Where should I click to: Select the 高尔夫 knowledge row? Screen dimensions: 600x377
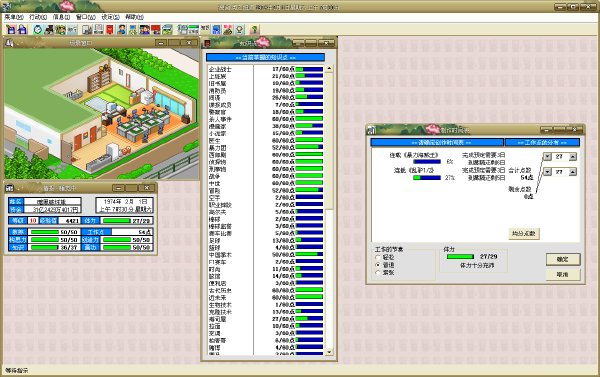click(266, 212)
